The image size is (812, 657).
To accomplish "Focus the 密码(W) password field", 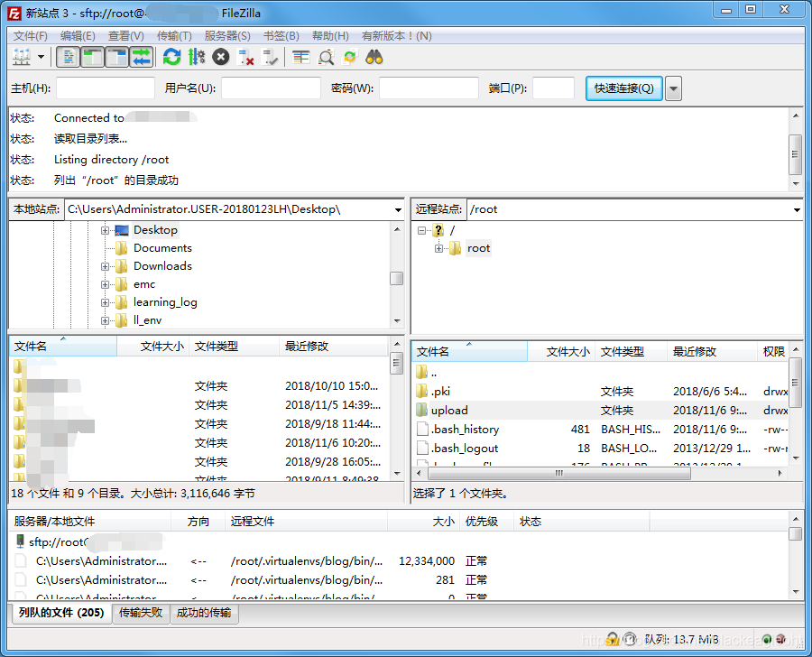I will [x=429, y=88].
